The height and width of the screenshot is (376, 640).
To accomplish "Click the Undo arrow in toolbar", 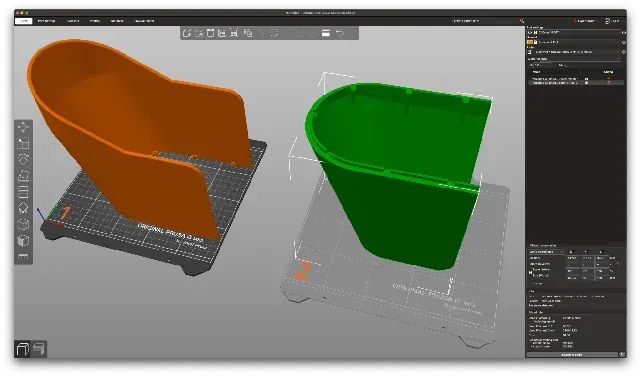I will (339, 33).
